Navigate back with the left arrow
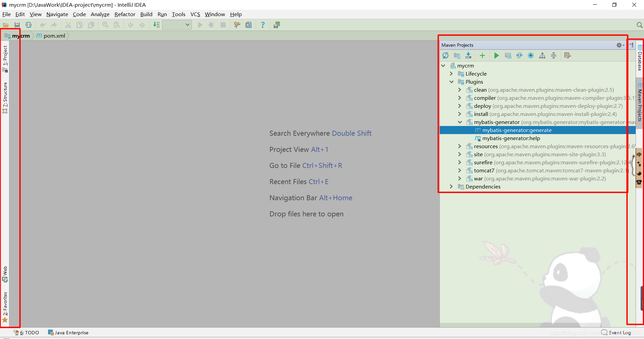 coord(131,25)
